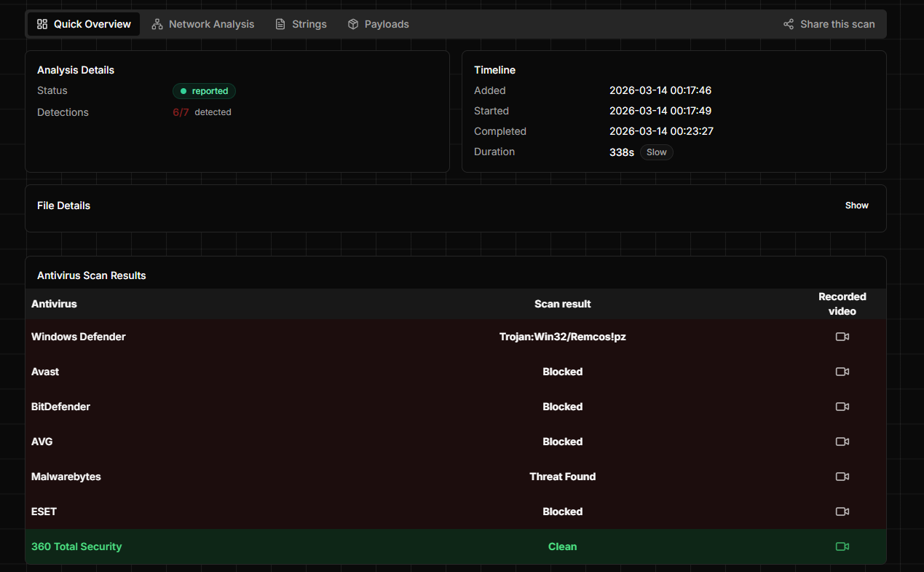
Task: Click the Blocked result for ESET
Action: 563,512
